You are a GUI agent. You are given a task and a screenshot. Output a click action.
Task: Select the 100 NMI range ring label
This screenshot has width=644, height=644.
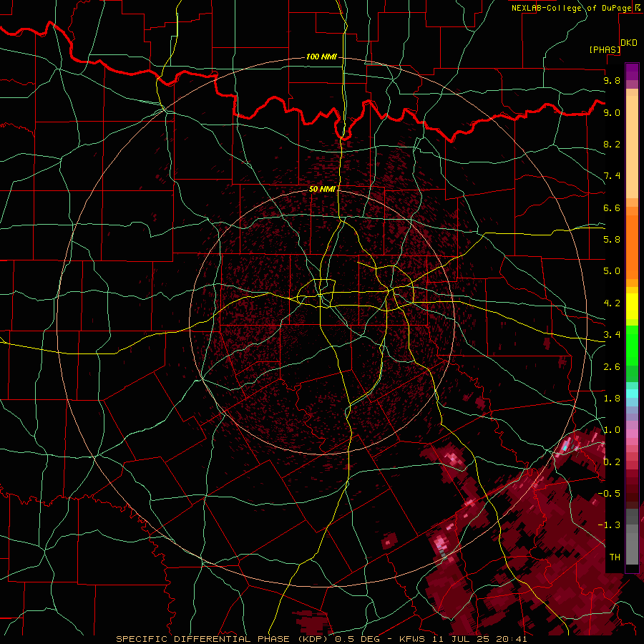click(321, 57)
